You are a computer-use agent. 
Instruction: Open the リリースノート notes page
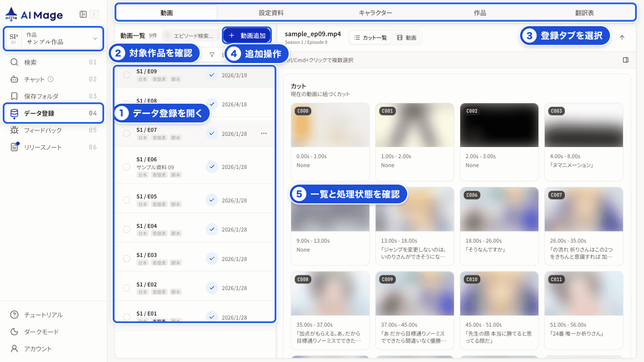tap(54, 147)
